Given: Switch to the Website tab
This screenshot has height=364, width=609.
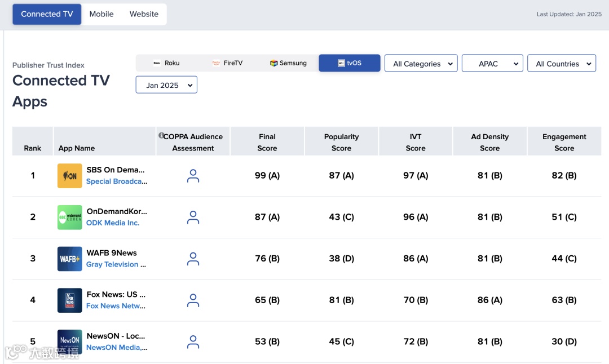Looking at the screenshot, I should coord(144,14).
